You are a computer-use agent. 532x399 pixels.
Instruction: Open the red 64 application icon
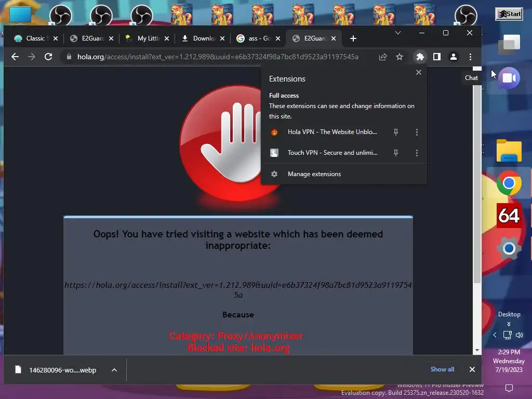(509, 216)
